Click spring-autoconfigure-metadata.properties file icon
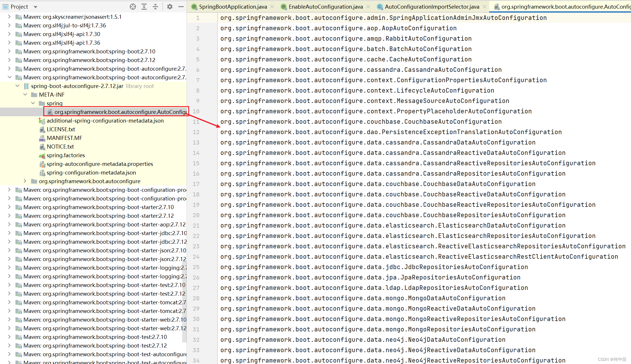The height and width of the screenshot is (364, 631). (42, 164)
